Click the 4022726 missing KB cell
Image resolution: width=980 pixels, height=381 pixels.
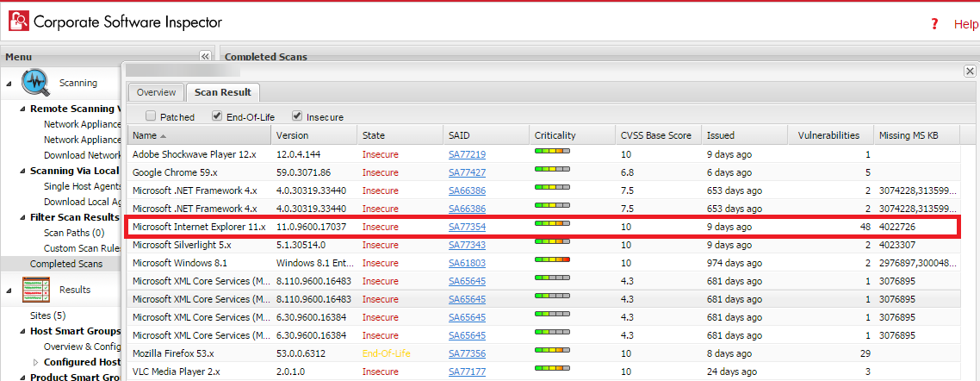click(896, 227)
